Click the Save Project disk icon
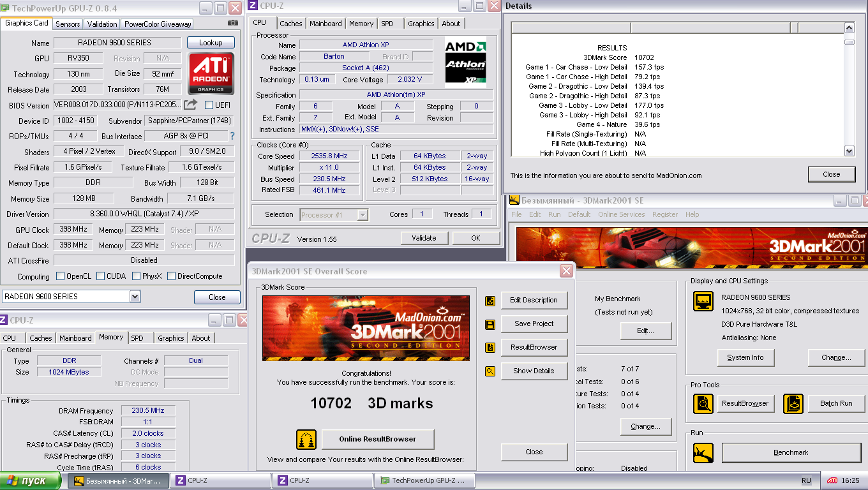The image size is (868, 490). tap(490, 324)
